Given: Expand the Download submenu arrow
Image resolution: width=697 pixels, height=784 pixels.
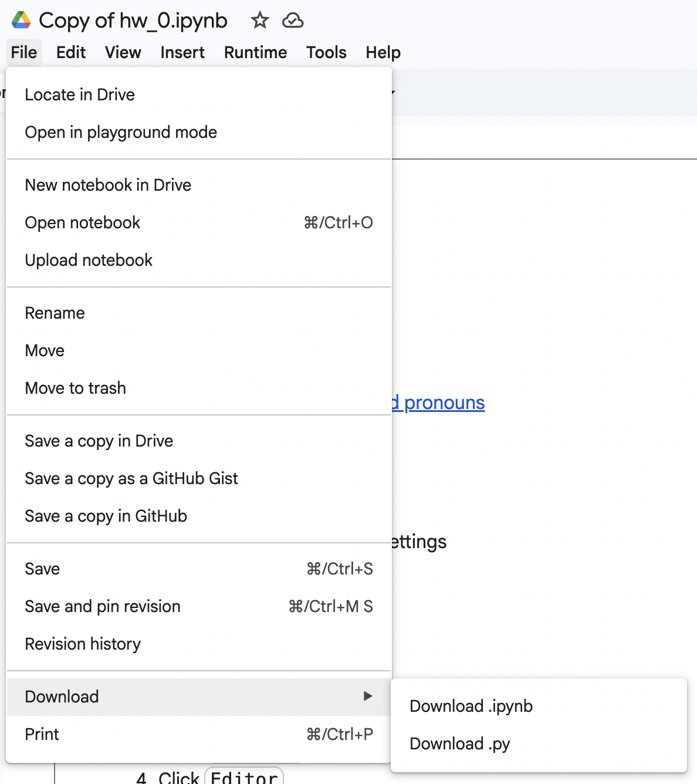Looking at the screenshot, I should click(x=368, y=697).
